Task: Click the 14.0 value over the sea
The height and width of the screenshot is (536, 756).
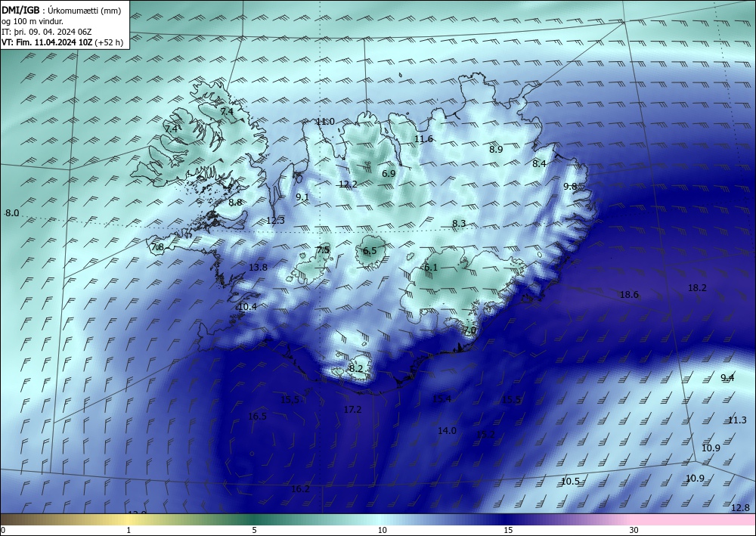Action: [x=447, y=430]
